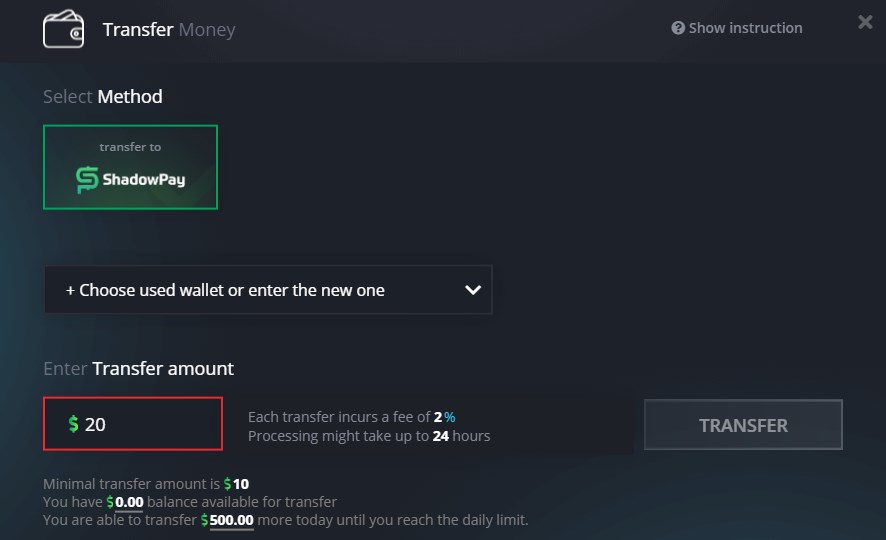Click the 'Select Method' heading

click(102, 97)
